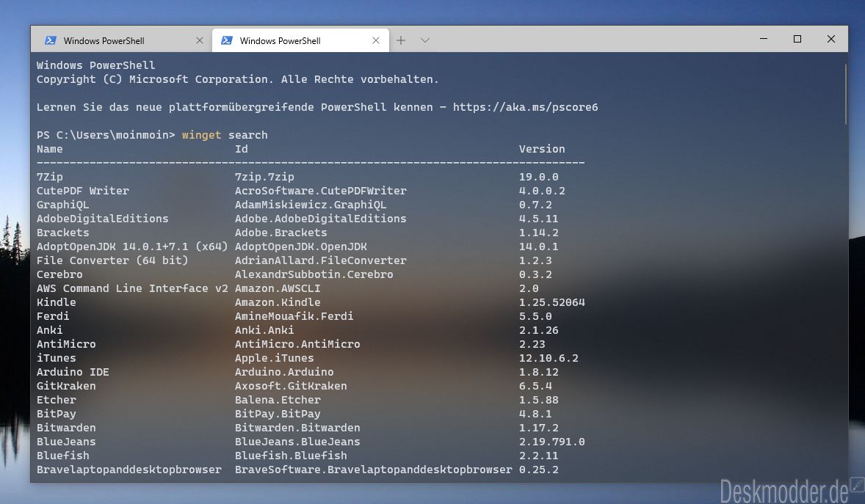The image size is (865, 504).
Task: Click the PowerShell icon on first tab
Action: pyautogui.click(x=51, y=40)
